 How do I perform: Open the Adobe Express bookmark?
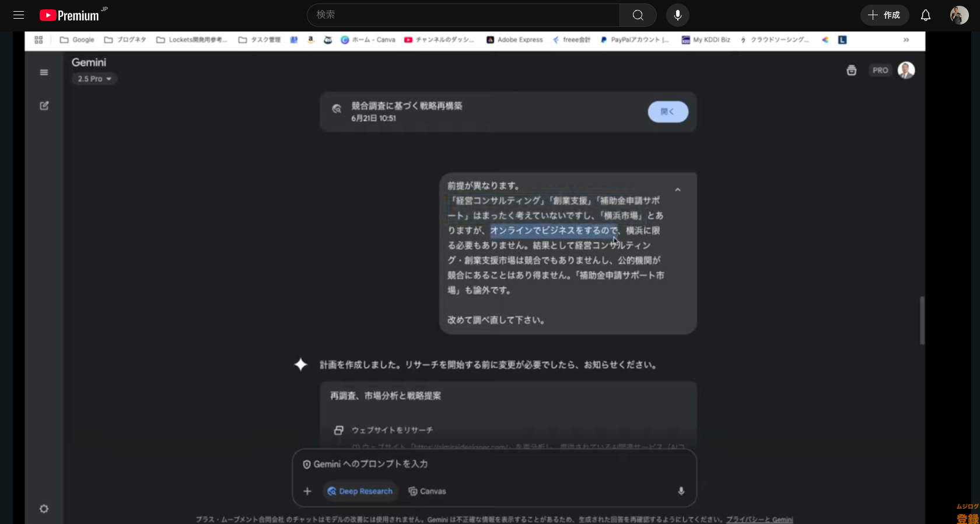[x=514, y=40]
